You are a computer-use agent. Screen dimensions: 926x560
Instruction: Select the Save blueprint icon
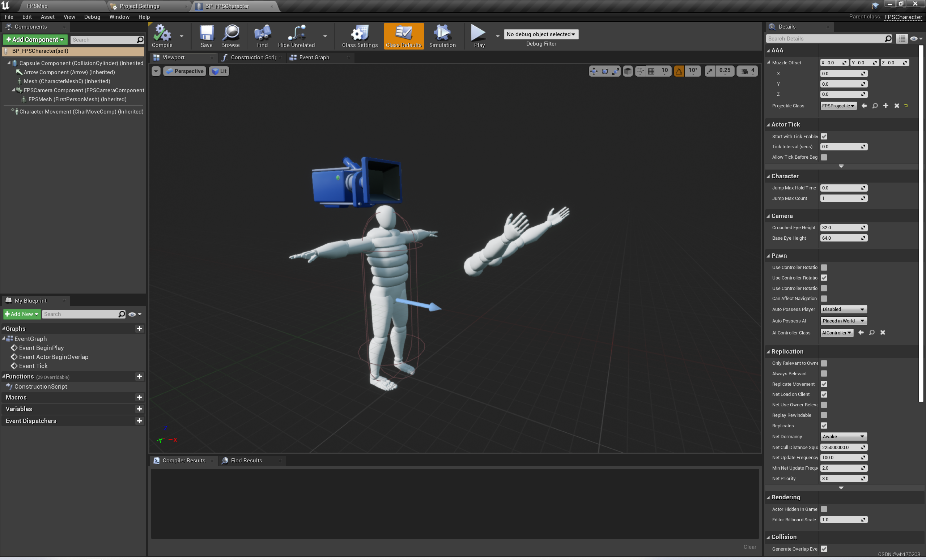206,34
